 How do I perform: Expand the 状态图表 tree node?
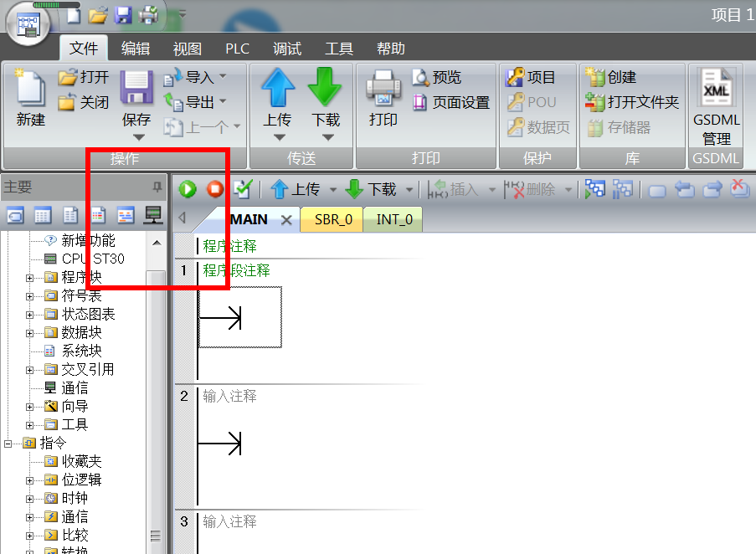[29, 315]
